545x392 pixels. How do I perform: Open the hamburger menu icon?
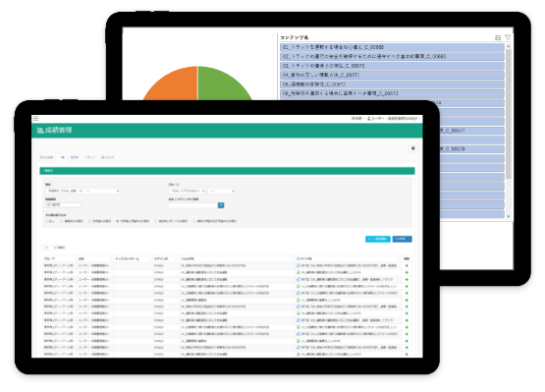click(35, 119)
